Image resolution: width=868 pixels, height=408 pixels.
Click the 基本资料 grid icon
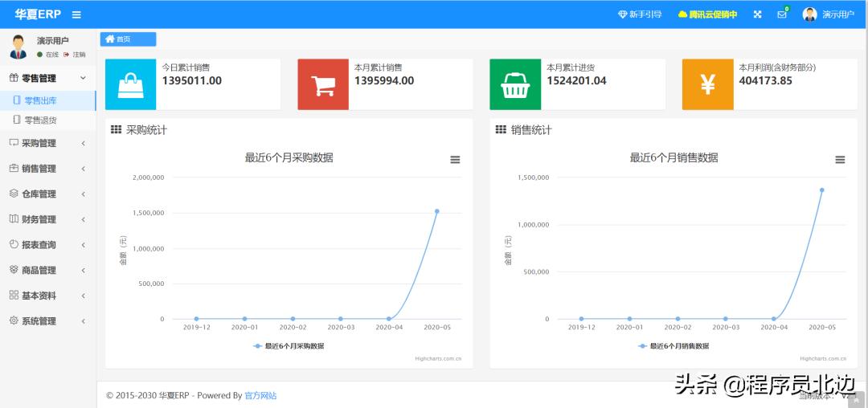[14, 296]
